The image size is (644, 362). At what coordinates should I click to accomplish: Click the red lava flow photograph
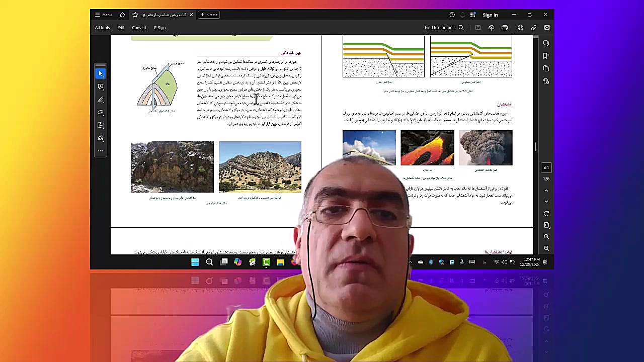[427, 148]
